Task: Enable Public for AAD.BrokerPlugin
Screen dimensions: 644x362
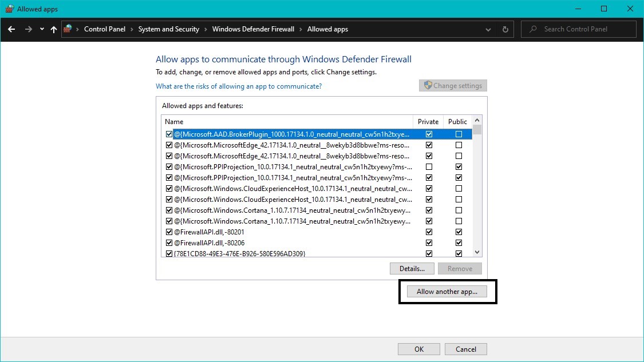Action: 459,134
